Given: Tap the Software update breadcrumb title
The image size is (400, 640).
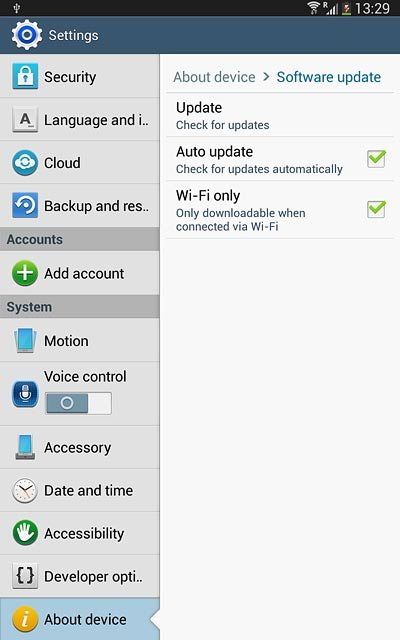Looking at the screenshot, I should pyautogui.click(x=329, y=77).
